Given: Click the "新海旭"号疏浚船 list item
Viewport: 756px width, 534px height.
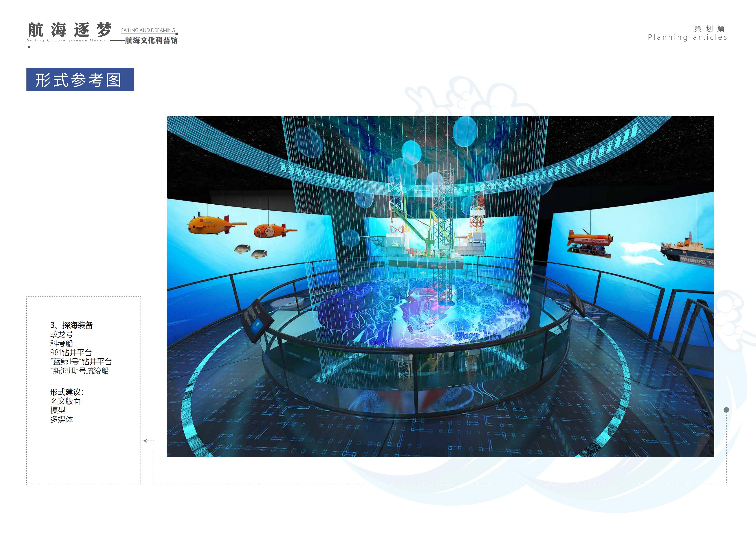Looking at the screenshot, I should 79,371.
